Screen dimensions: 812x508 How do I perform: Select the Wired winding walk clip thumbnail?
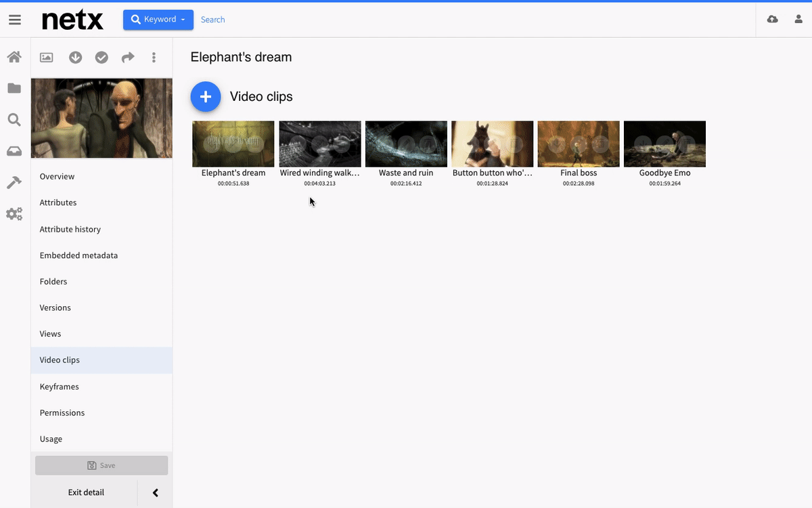(320, 144)
